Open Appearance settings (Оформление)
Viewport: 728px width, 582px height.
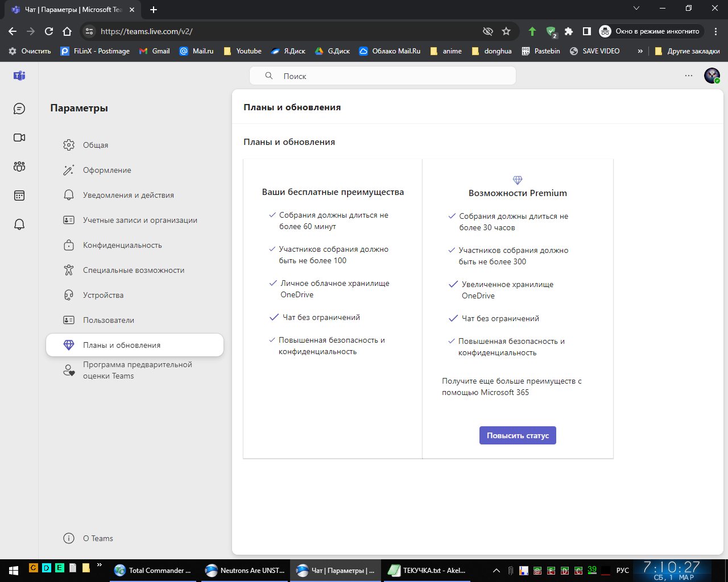click(x=135, y=170)
